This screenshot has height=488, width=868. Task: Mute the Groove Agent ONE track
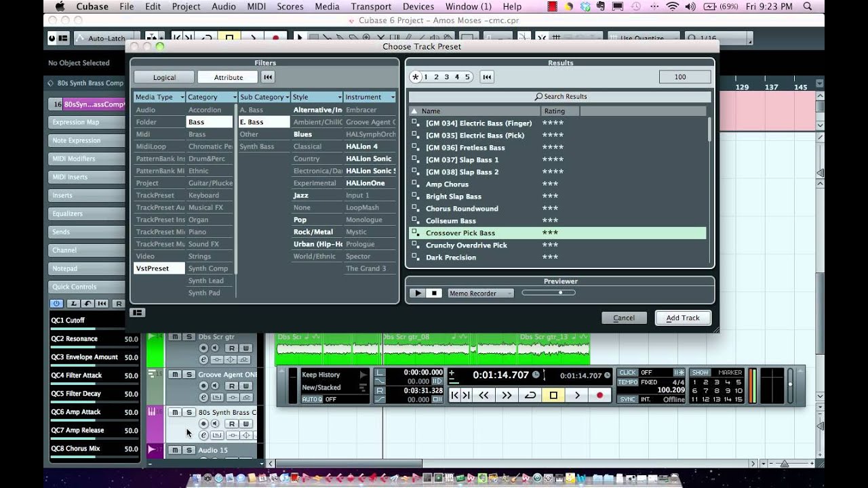(x=174, y=375)
